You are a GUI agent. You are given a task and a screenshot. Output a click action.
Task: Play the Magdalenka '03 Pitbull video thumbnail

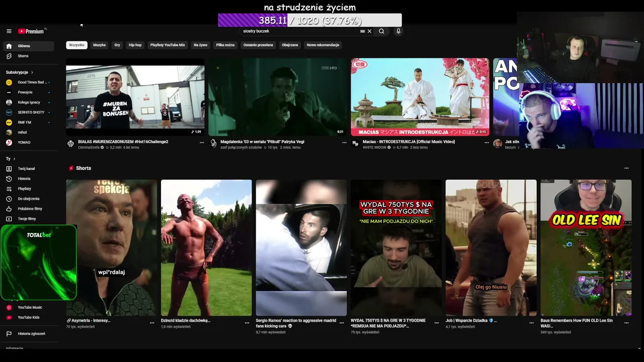pos(278,97)
